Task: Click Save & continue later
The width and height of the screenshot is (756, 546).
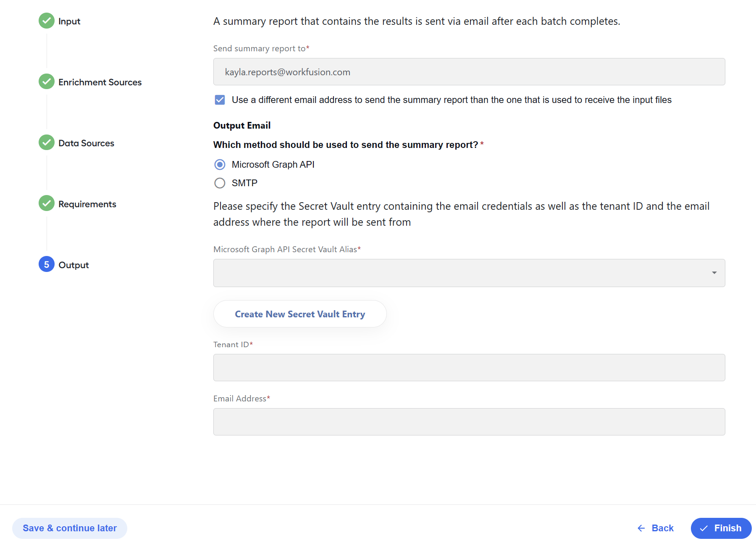Action: [70, 528]
